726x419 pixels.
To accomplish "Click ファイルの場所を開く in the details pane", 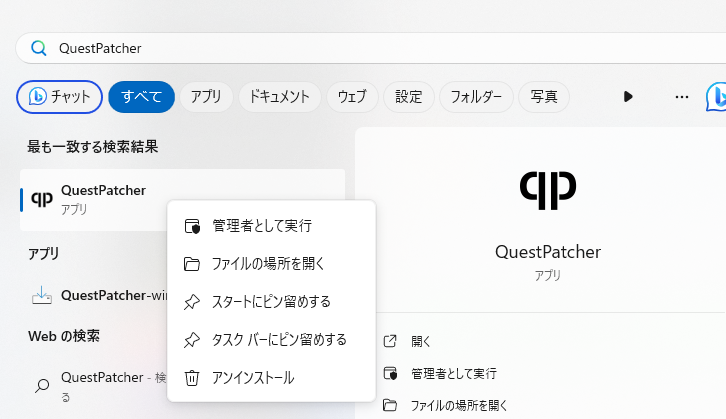I will 459,406.
